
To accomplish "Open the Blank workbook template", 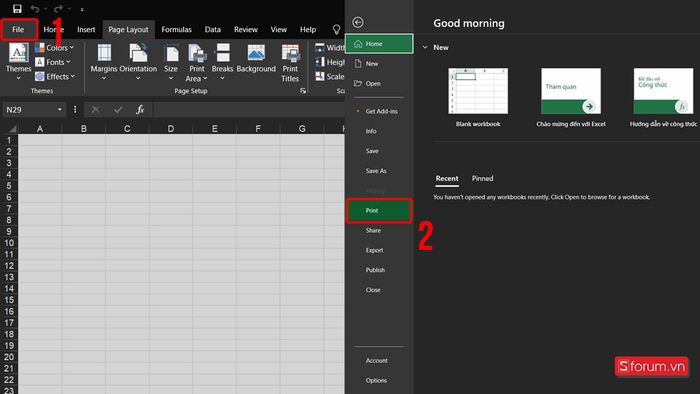I will pyautogui.click(x=478, y=97).
